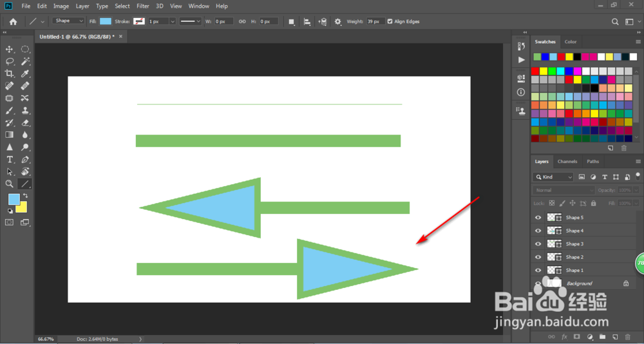Uncheck the Align Edges checkbox
The height and width of the screenshot is (344, 644).
tap(390, 21)
